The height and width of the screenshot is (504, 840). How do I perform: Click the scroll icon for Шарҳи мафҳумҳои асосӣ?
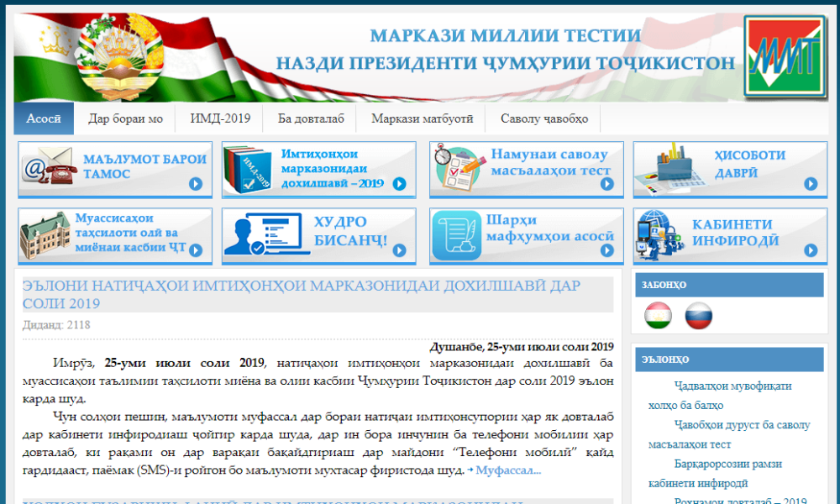click(x=456, y=236)
